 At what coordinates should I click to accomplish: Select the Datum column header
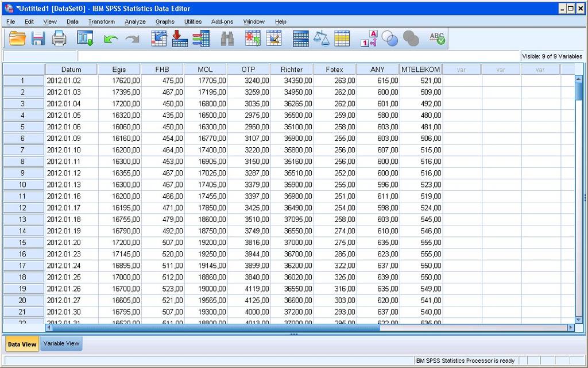pyautogui.click(x=71, y=70)
